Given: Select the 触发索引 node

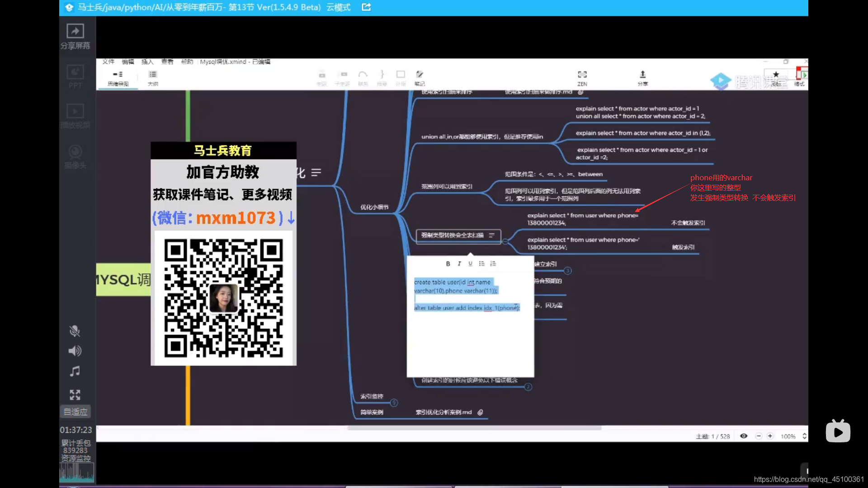Looking at the screenshot, I should tap(683, 248).
